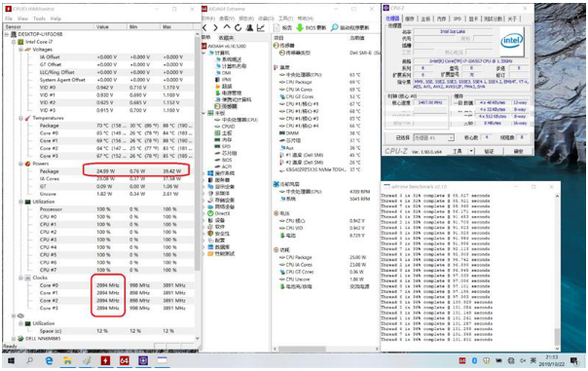Screen dimensions: 588x371
Task: Open HWMonitor Help menu
Action: [x=55, y=19]
